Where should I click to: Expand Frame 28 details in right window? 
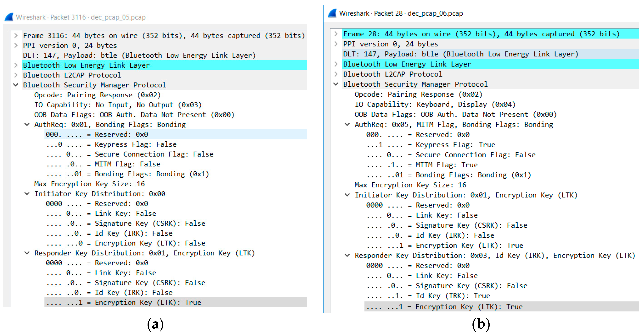point(336,34)
